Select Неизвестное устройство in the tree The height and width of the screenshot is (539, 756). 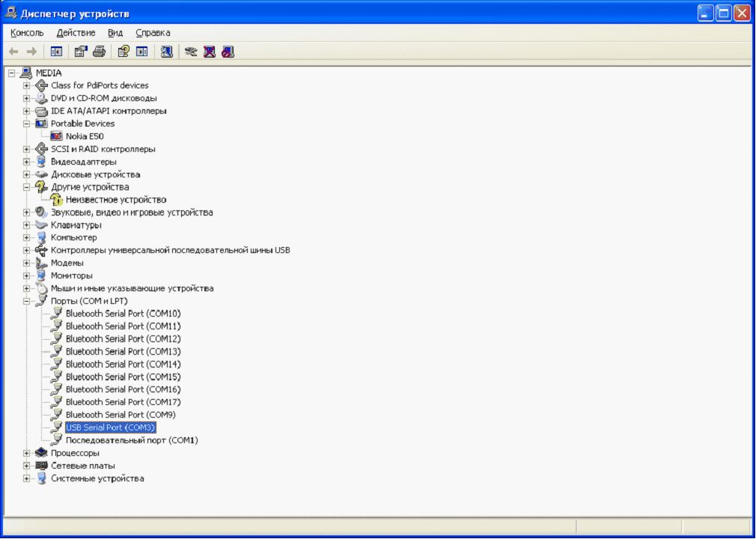[x=115, y=200]
